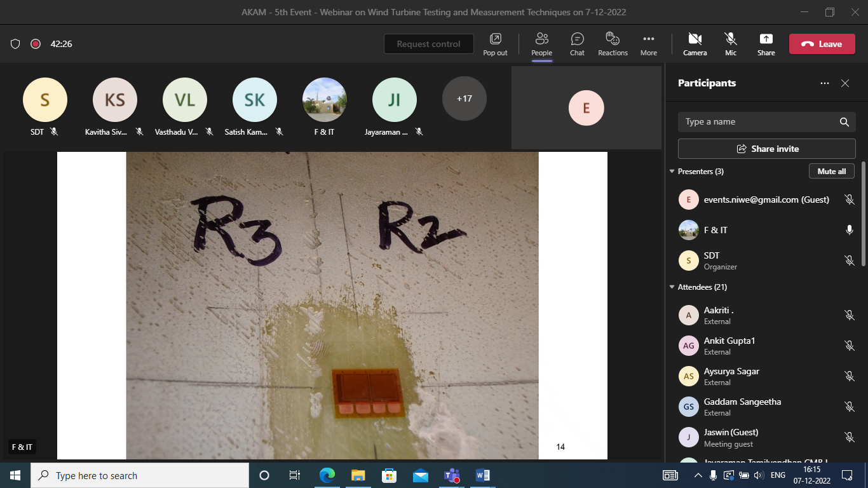
Task: Click the Mute all button
Action: [831, 172]
